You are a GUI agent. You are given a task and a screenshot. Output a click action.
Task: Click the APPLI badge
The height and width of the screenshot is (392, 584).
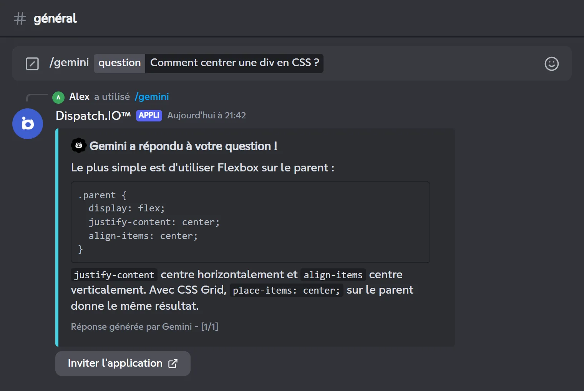pos(149,115)
